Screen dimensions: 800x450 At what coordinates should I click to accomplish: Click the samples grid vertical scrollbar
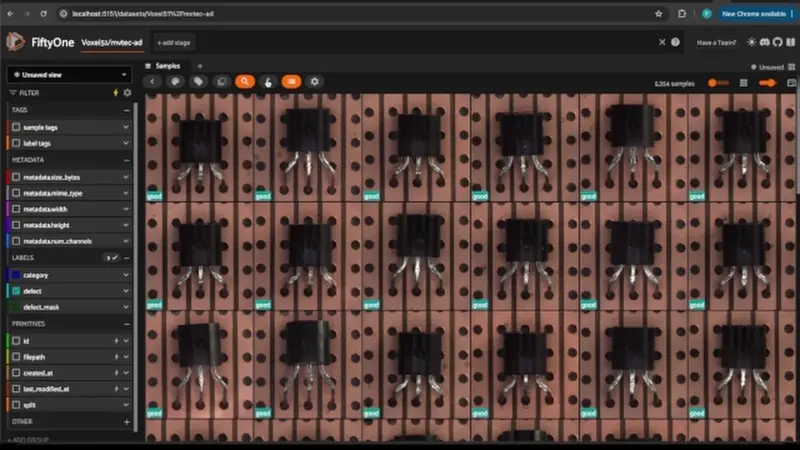coord(797,143)
